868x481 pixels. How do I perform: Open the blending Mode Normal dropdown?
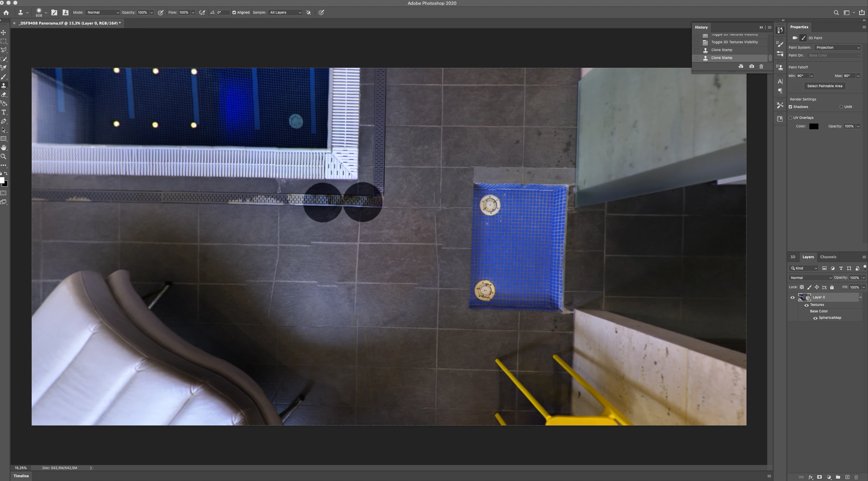pos(102,13)
